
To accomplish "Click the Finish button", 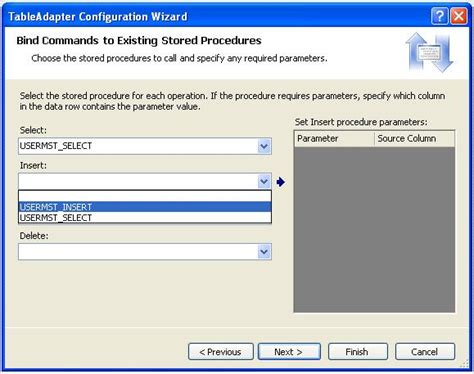I will click(358, 352).
